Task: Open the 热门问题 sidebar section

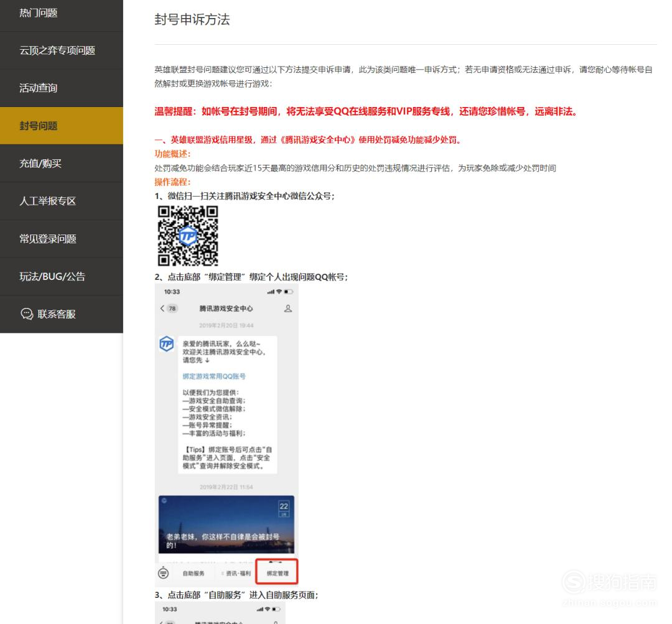Action: [x=61, y=13]
